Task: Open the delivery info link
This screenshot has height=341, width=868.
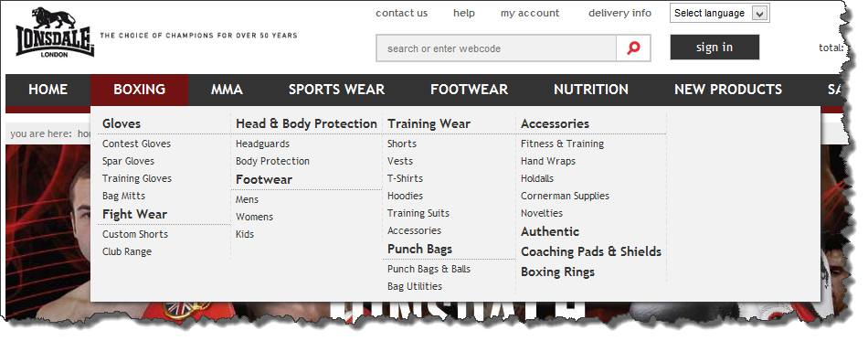Action: (x=620, y=14)
